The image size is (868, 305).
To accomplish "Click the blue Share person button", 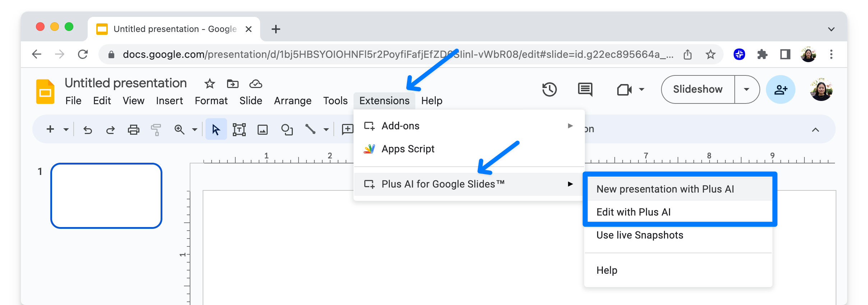I will [x=780, y=89].
